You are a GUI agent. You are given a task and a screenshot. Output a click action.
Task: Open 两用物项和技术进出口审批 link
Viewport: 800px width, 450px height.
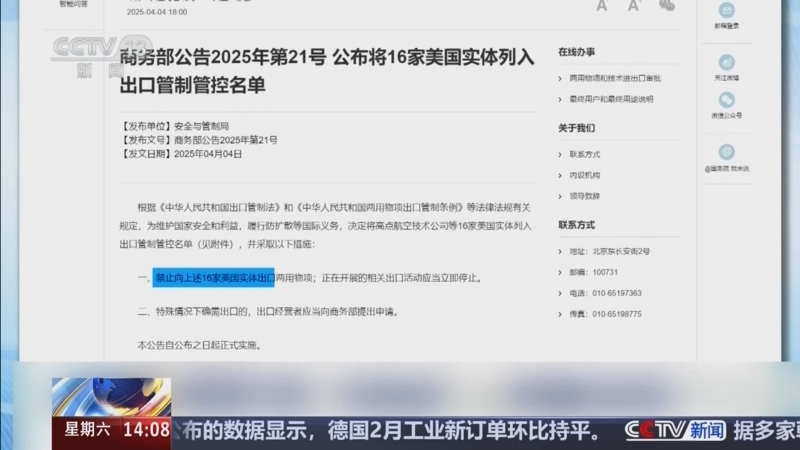click(x=615, y=78)
